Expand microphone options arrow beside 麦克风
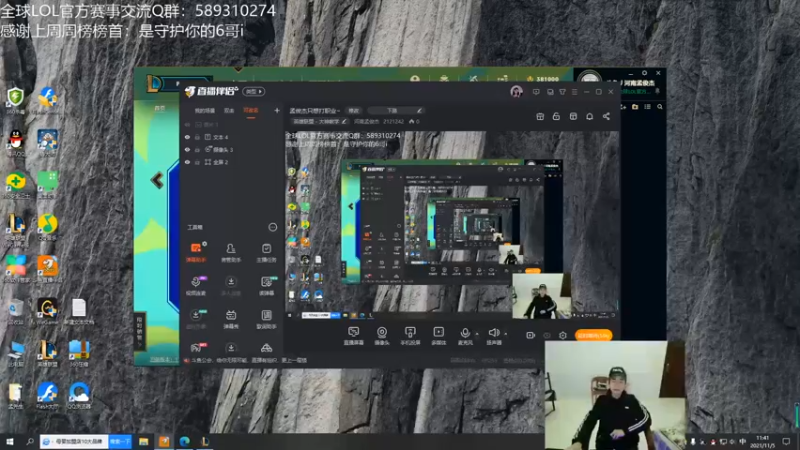This screenshot has width=800, height=450. (x=477, y=334)
